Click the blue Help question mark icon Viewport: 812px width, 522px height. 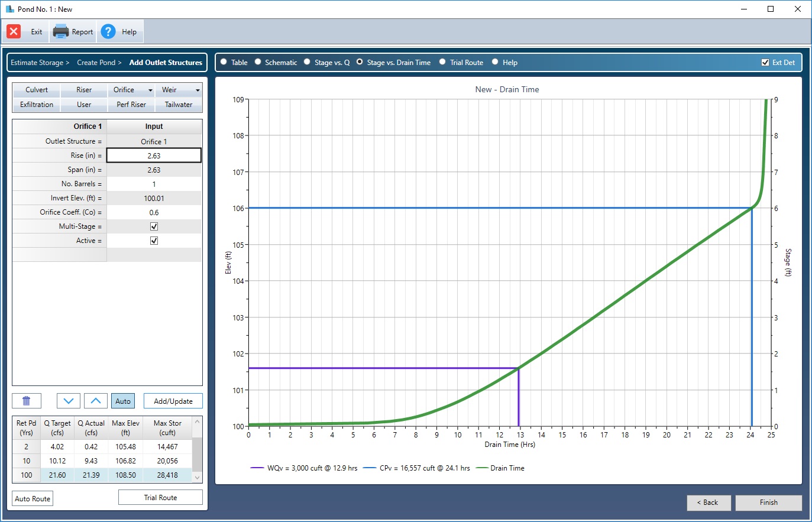coord(108,32)
